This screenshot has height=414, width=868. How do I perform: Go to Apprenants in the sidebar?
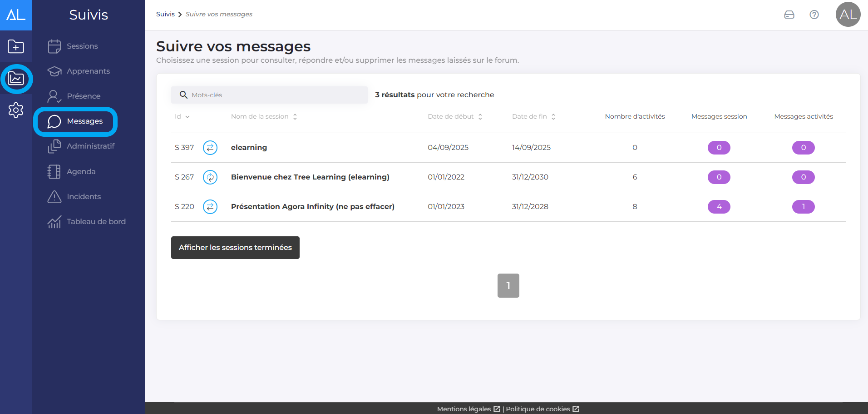click(x=88, y=71)
